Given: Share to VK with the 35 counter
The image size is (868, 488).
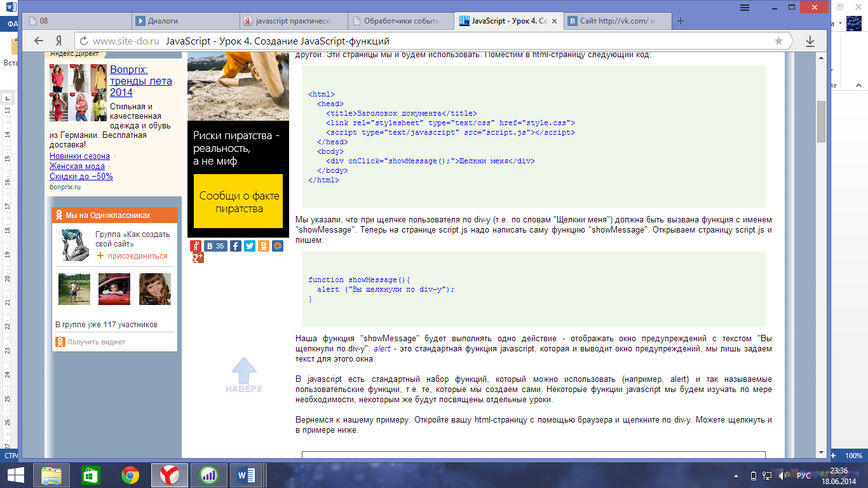Looking at the screenshot, I should click(215, 246).
